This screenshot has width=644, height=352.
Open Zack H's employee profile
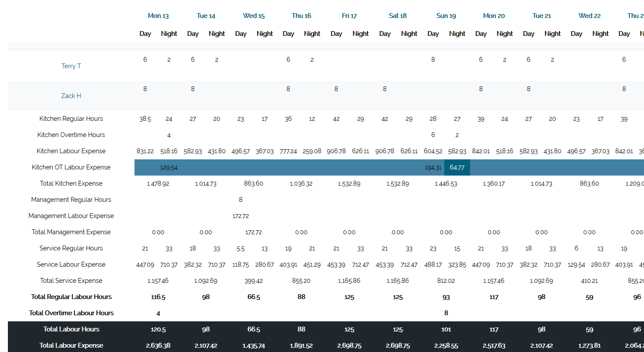pyautogui.click(x=71, y=95)
